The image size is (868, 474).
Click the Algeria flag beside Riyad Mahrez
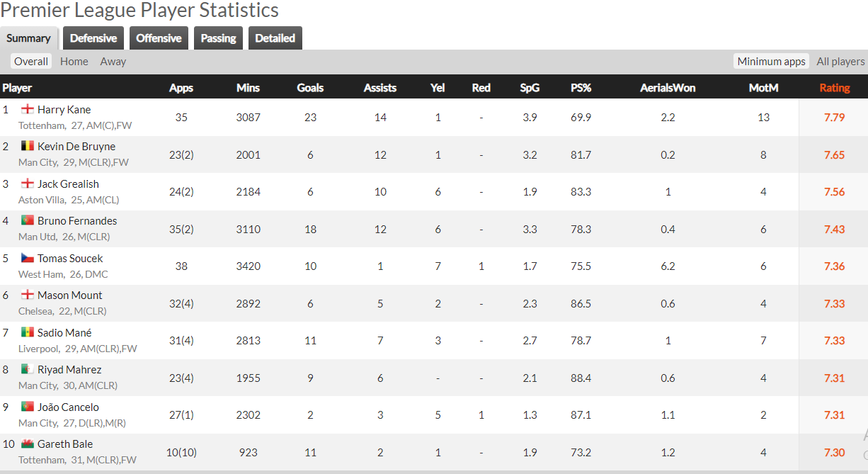[28, 369]
